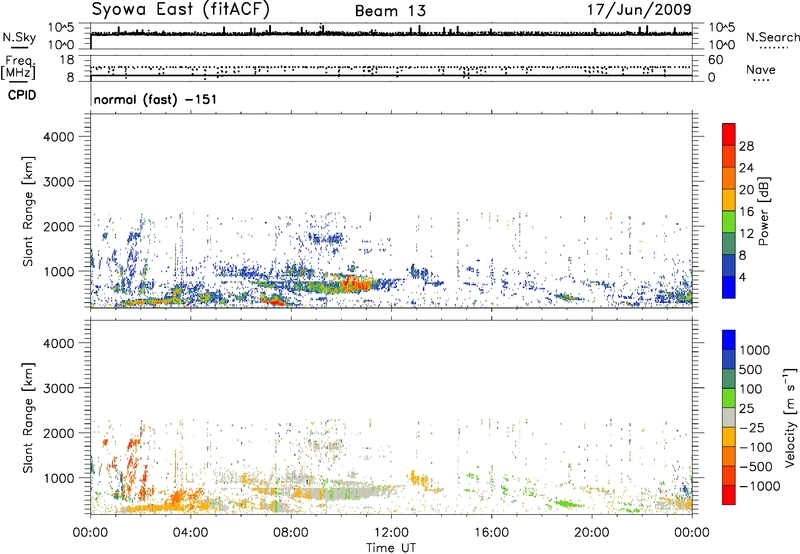Click the '12:00' time axis label
This screenshot has height=554, width=800.
pyautogui.click(x=391, y=533)
